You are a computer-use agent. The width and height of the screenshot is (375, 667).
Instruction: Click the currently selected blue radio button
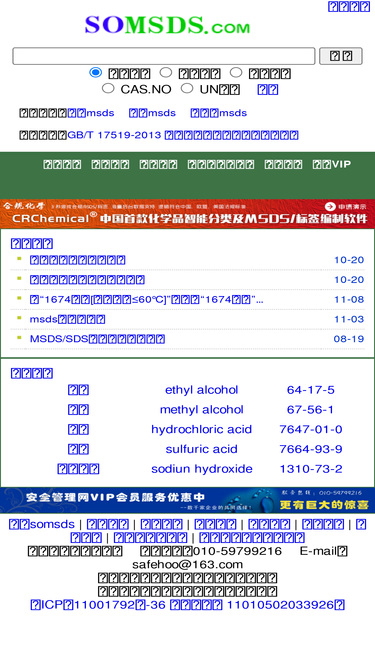point(96,72)
